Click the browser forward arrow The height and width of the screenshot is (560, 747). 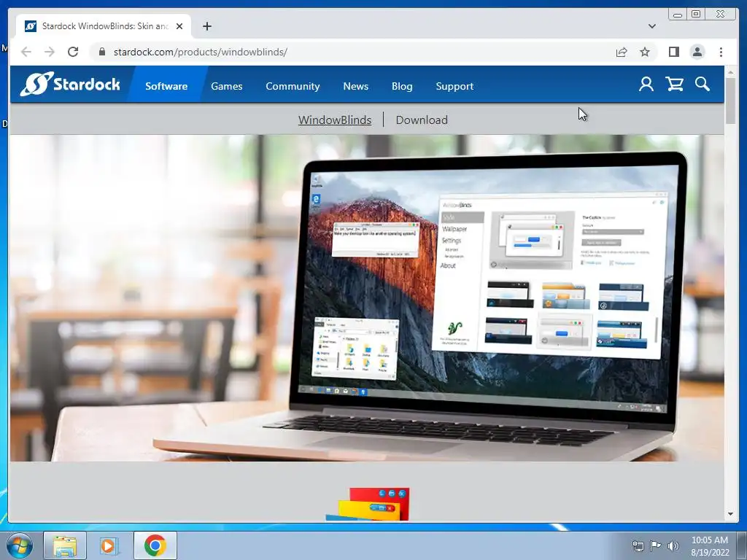(x=50, y=52)
